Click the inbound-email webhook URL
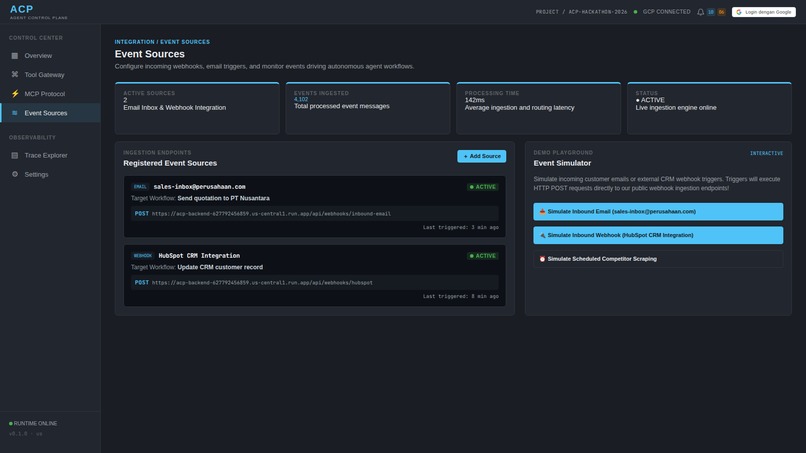The height and width of the screenshot is (453, 806). pos(271,213)
